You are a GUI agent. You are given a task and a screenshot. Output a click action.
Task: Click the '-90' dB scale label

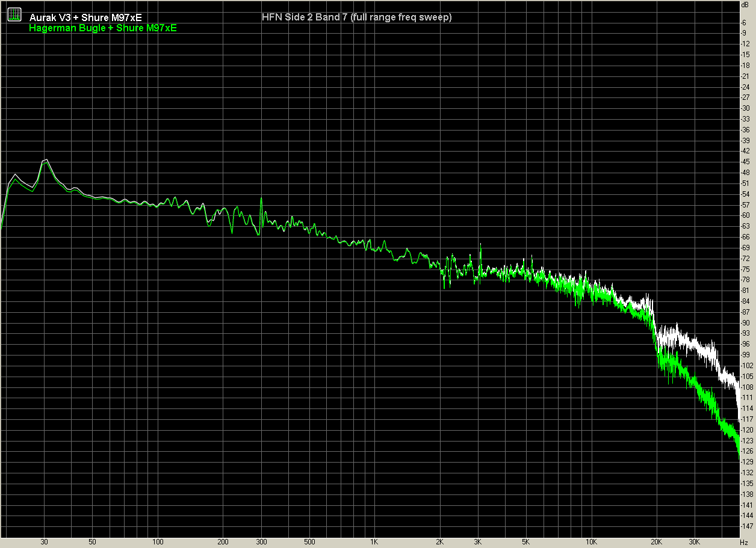[x=746, y=323]
